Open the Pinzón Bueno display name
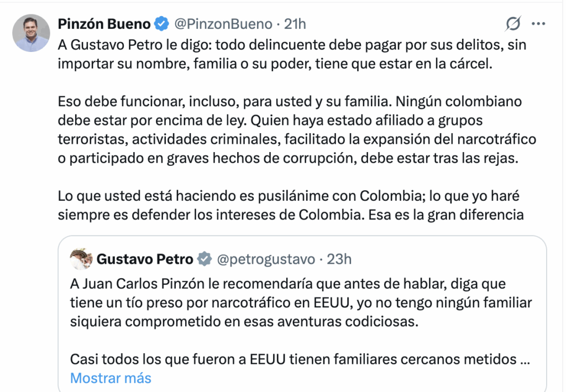This screenshot has height=392, width=566. point(104,24)
